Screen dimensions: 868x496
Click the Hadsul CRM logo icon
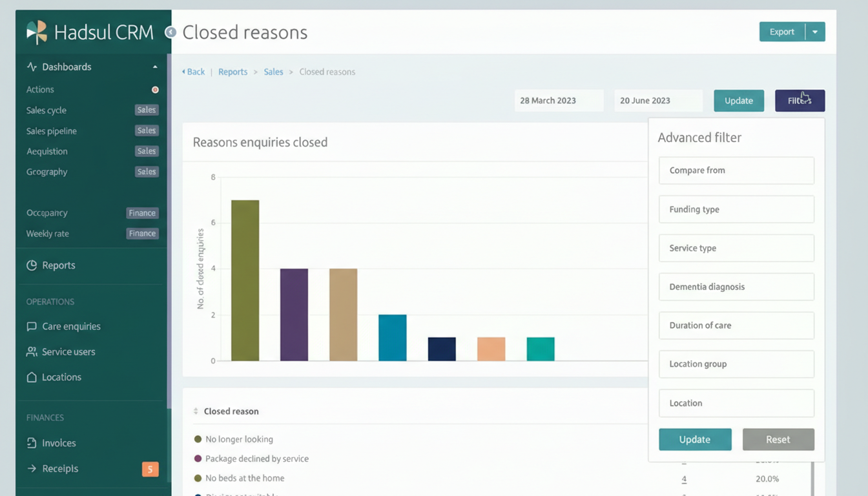click(37, 32)
